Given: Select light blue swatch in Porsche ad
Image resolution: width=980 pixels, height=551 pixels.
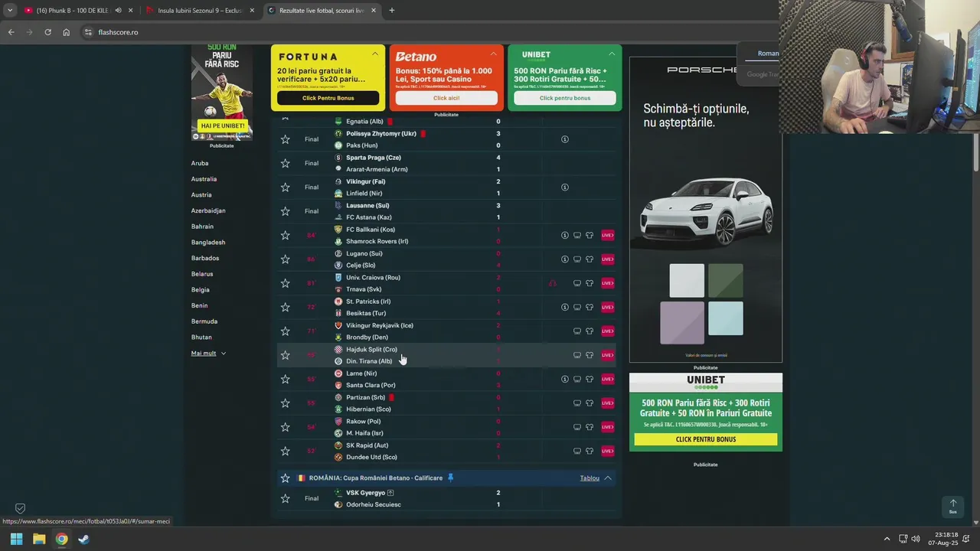Looking at the screenshot, I should pos(725,318).
